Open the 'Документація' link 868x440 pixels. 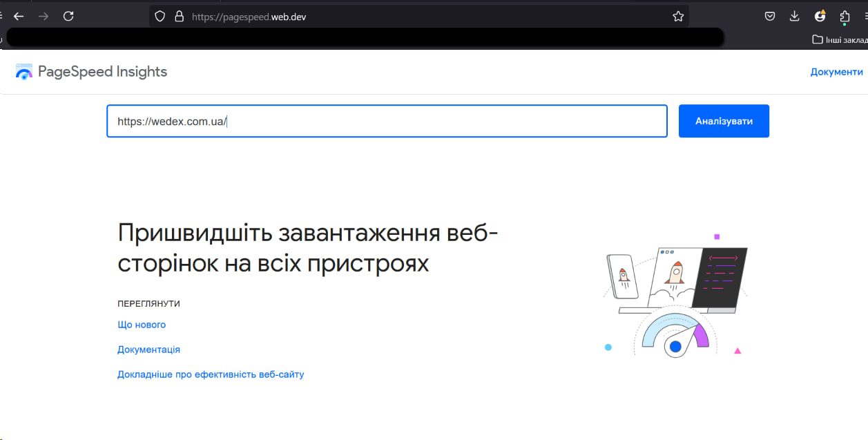tap(148, 350)
